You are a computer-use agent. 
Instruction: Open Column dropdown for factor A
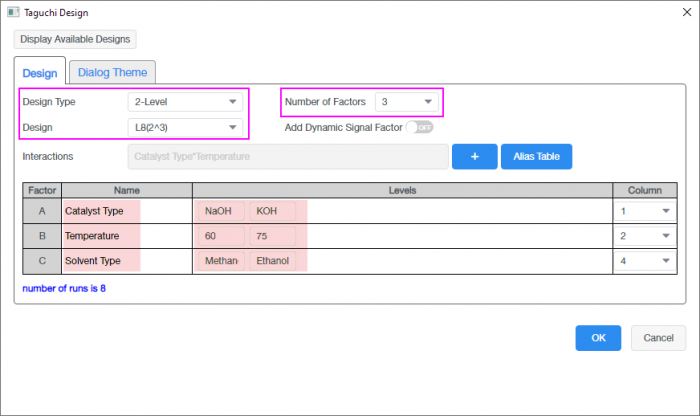pyautogui.click(x=645, y=211)
